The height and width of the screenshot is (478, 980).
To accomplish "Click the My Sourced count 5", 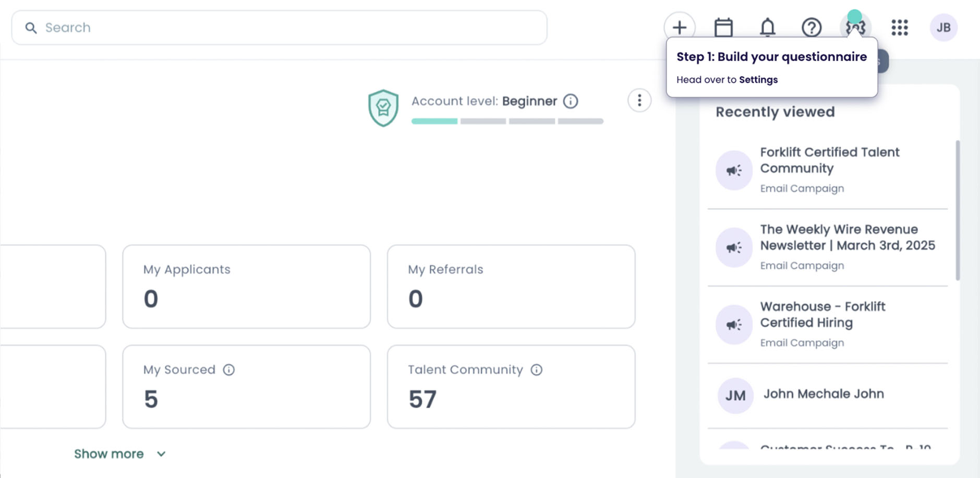I will pyautogui.click(x=151, y=399).
